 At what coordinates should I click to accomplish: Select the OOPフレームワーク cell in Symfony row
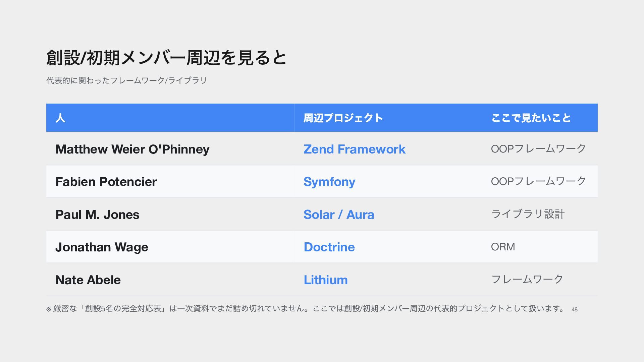pos(538,181)
